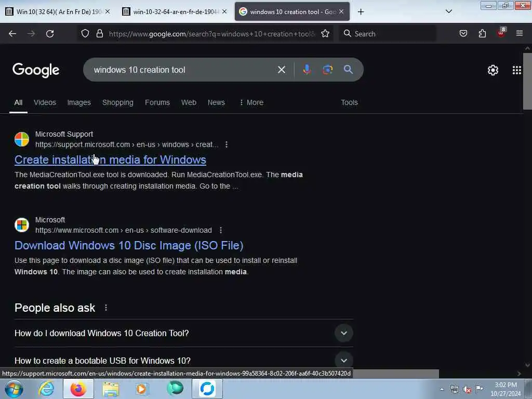Select the News search filter

pyautogui.click(x=216, y=102)
